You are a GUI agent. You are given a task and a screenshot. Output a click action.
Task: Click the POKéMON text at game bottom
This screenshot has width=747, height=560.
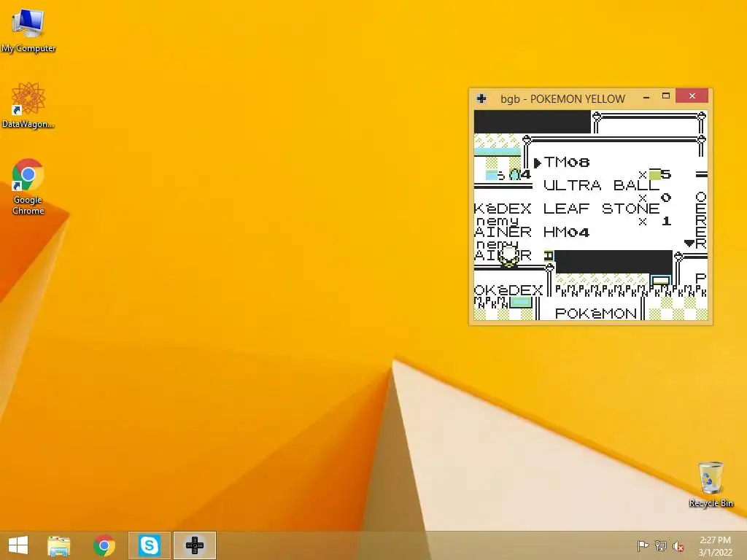click(595, 314)
